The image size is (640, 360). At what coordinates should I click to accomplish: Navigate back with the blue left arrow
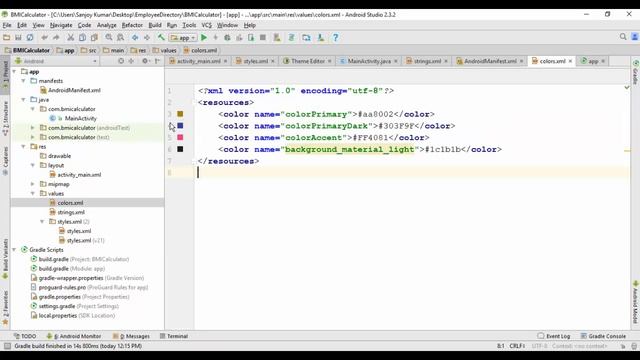[x=135, y=38]
